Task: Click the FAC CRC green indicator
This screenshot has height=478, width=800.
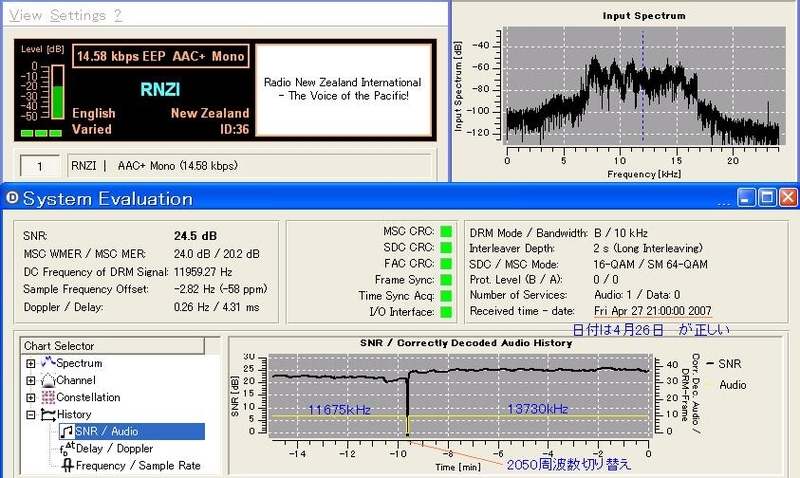Action: (446, 264)
